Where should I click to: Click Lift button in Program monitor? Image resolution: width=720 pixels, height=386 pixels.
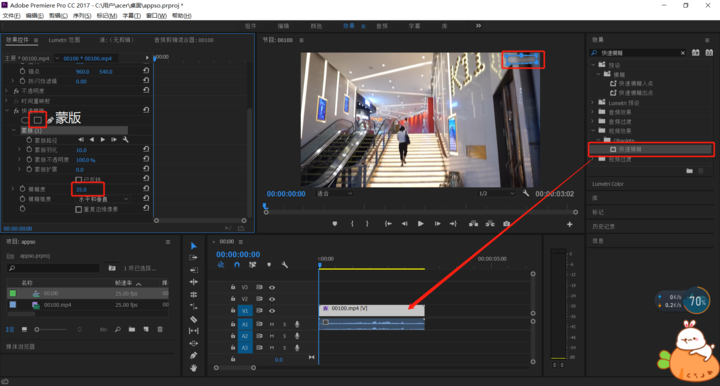pyautogui.click(x=473, y=224)
